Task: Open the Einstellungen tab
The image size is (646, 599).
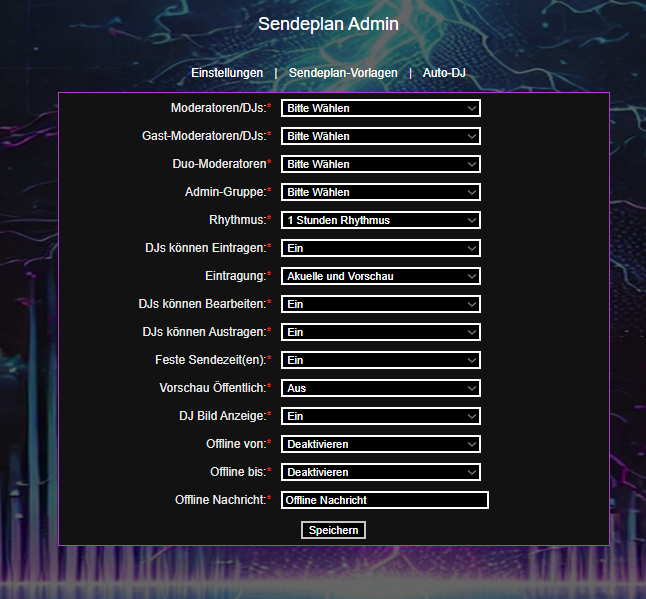Action: click(x=227, y=73)
